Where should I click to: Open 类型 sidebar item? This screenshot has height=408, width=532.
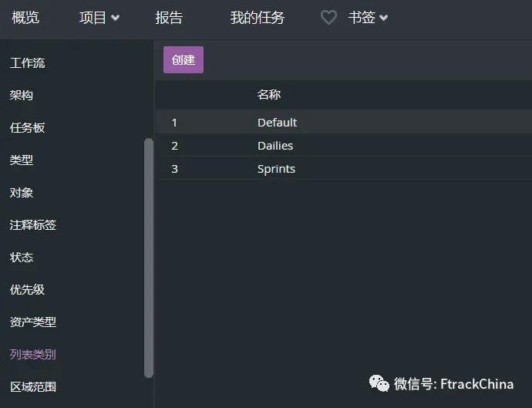tap(22, 160)
